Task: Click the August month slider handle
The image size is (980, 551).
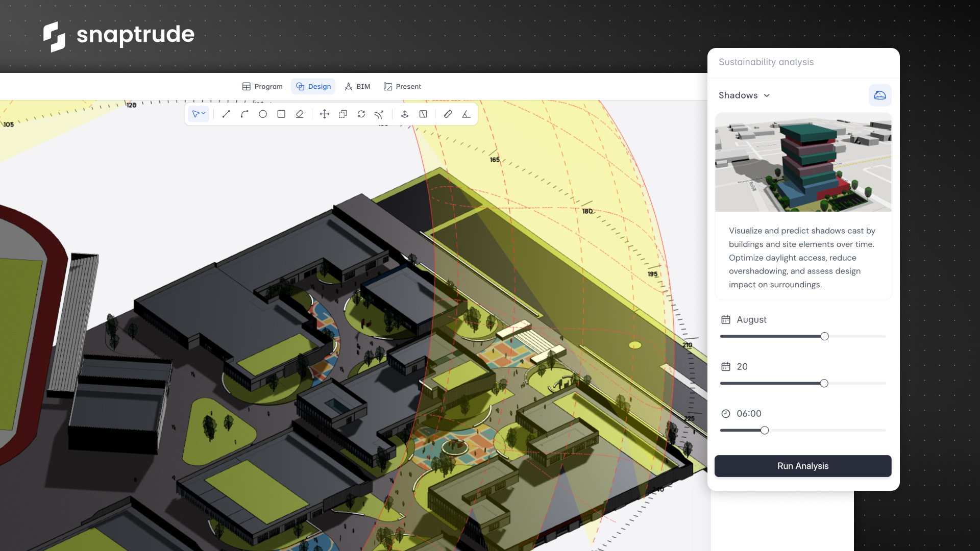Action: click(825, 337)
